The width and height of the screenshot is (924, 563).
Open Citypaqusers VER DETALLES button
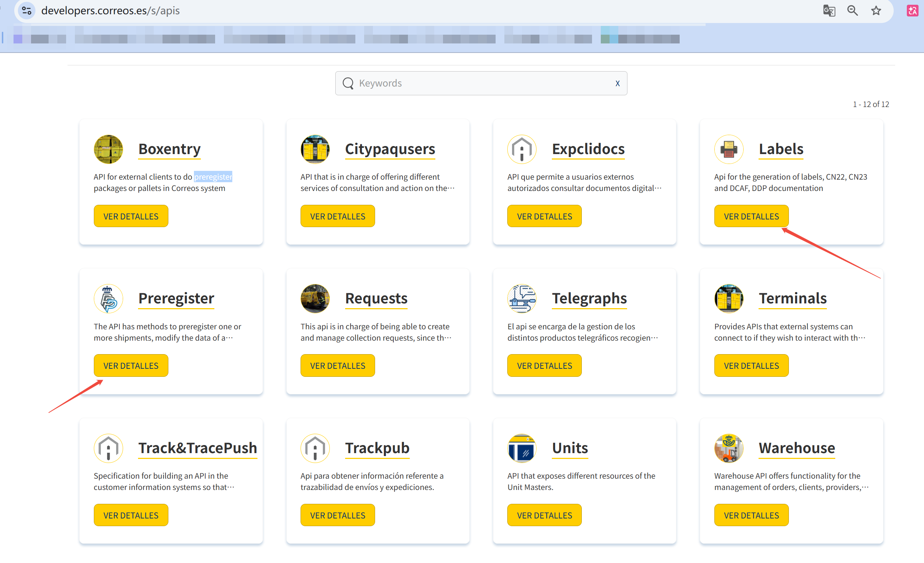click(337, 216)
